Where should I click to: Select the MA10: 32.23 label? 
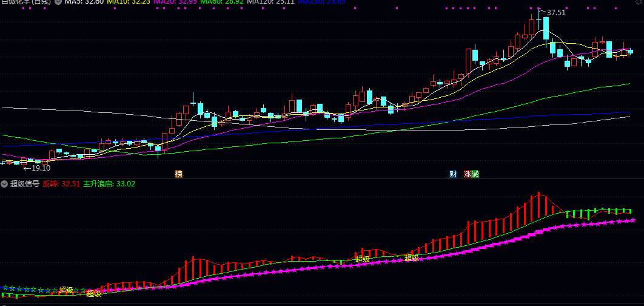coord(129,2)
